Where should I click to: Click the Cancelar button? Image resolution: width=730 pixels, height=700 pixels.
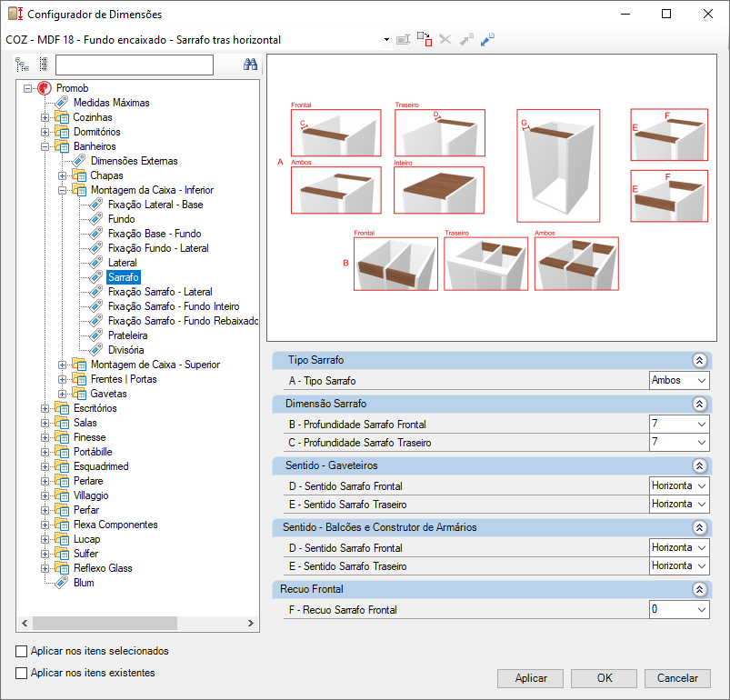(677, 678)
